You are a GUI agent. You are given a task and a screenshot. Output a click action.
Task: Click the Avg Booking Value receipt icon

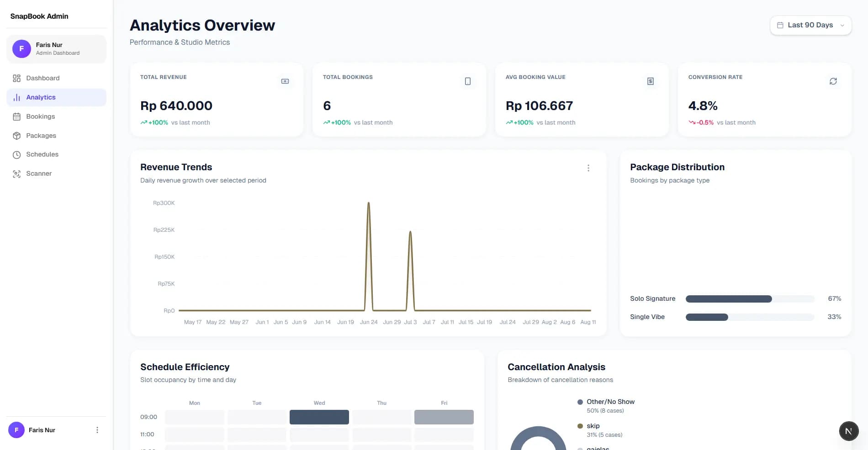click(651, 81)
